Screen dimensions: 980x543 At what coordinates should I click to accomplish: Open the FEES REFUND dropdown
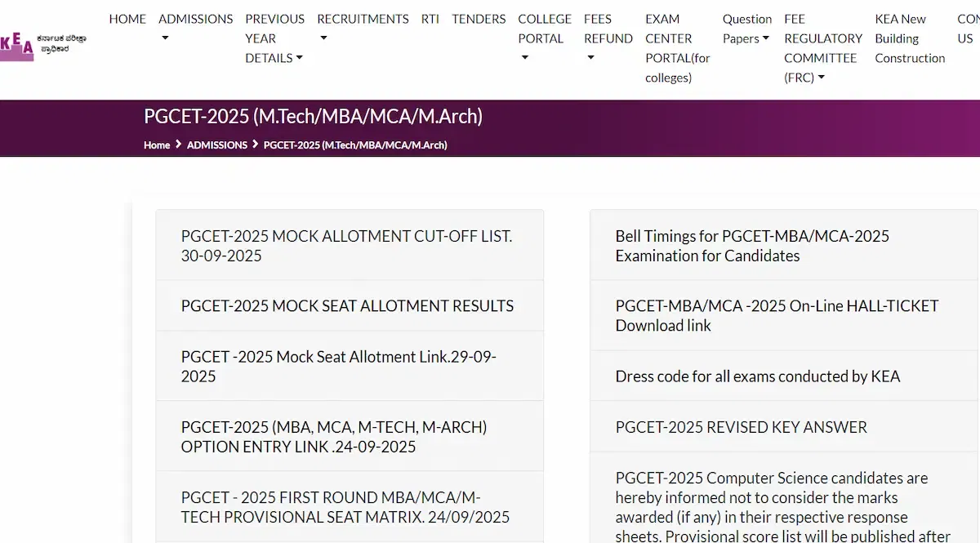(608, 38)
